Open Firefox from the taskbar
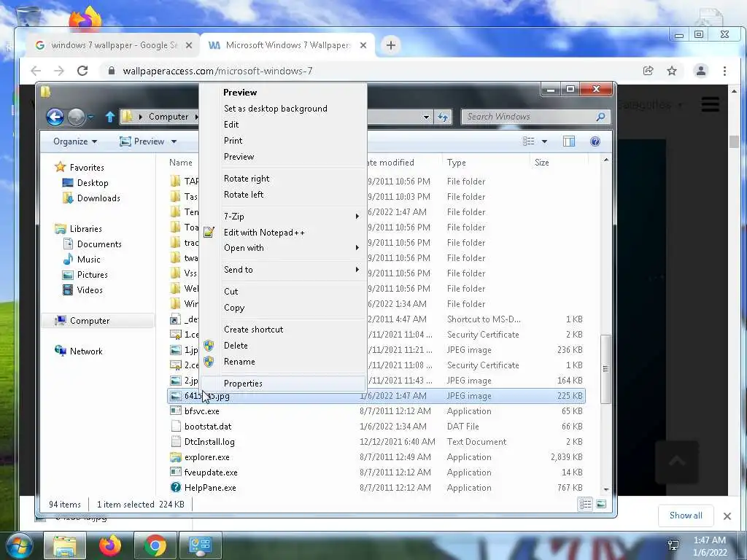Image resolution: width=747 pixels, height=560 pixels. tap(110, 545)
